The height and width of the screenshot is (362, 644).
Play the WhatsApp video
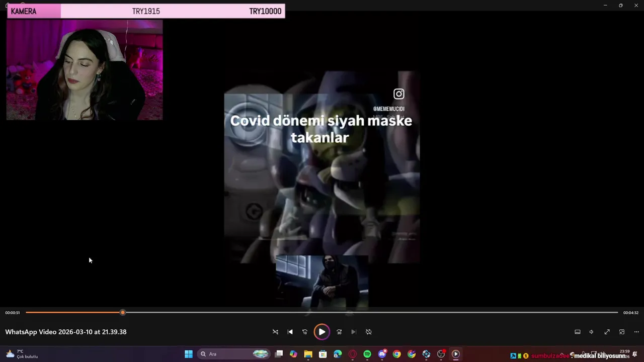coord(321,332)
